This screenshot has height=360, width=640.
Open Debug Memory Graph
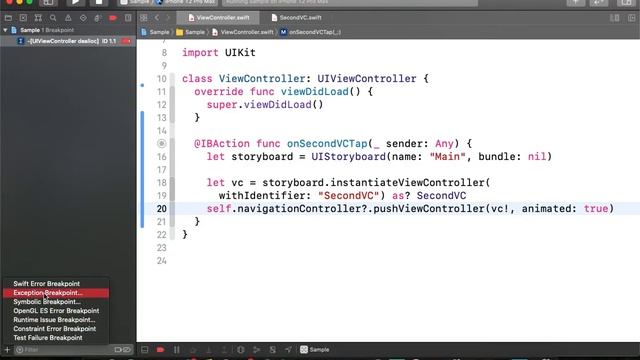(x=257, y=350)
